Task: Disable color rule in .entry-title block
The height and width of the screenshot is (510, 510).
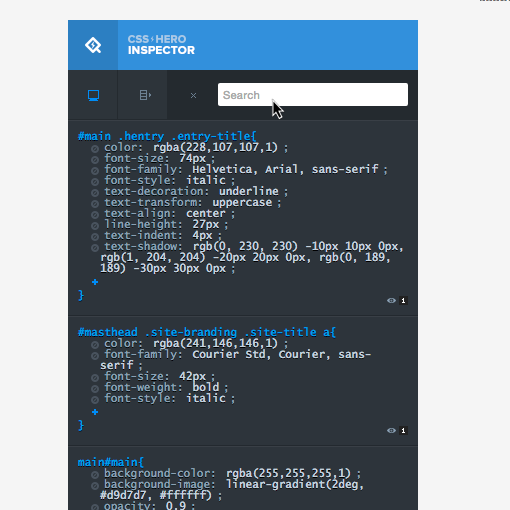Action: pyautogui.click(x=95, y=149)
